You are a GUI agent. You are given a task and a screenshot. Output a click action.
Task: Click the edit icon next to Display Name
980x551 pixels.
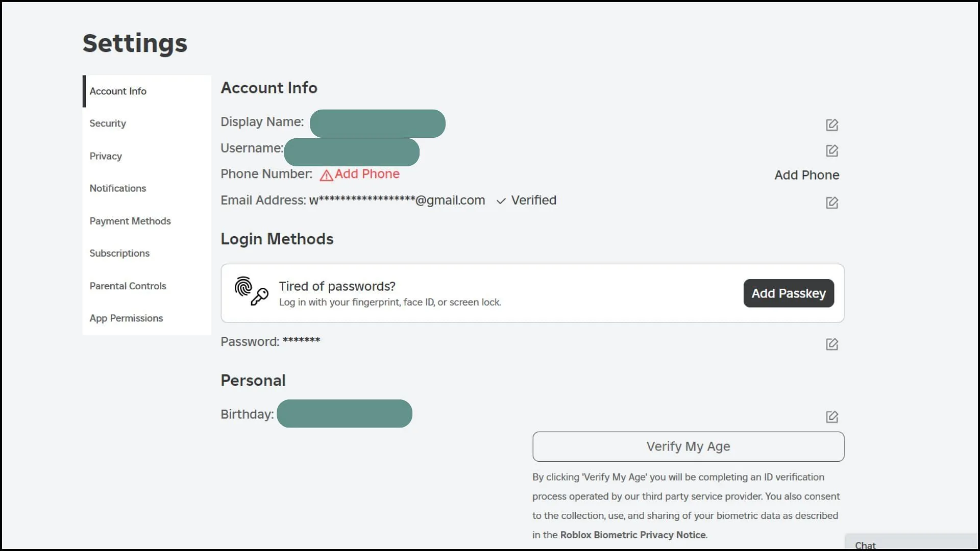coord(832,124)
